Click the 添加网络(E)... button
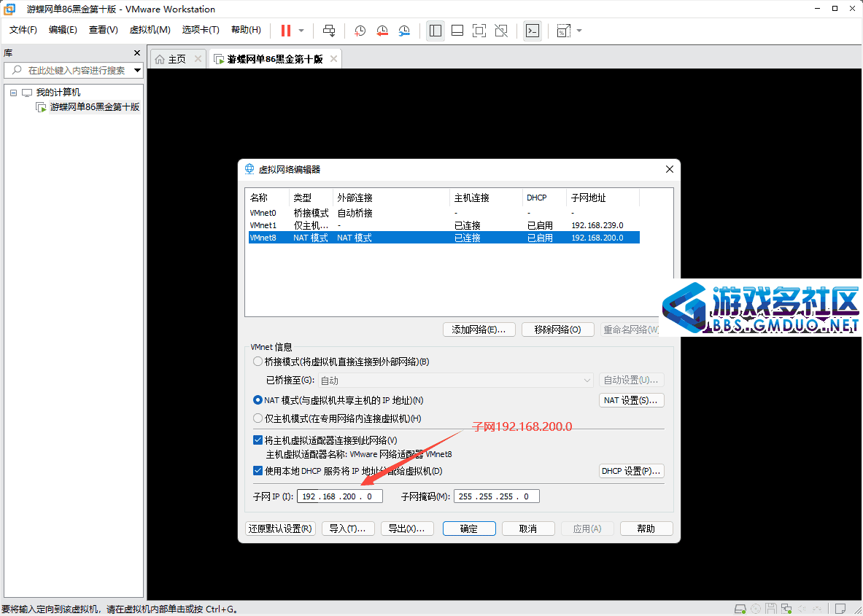This screenshot has width=863, height=616. click(479, 330)
